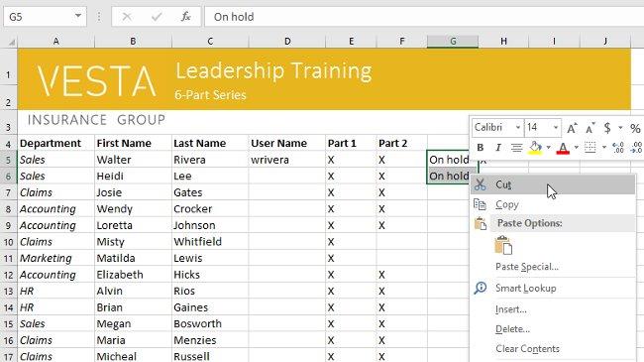Click the Paste clipboard icon under Paste Options
644x362 pixels.
click(503, 245)
